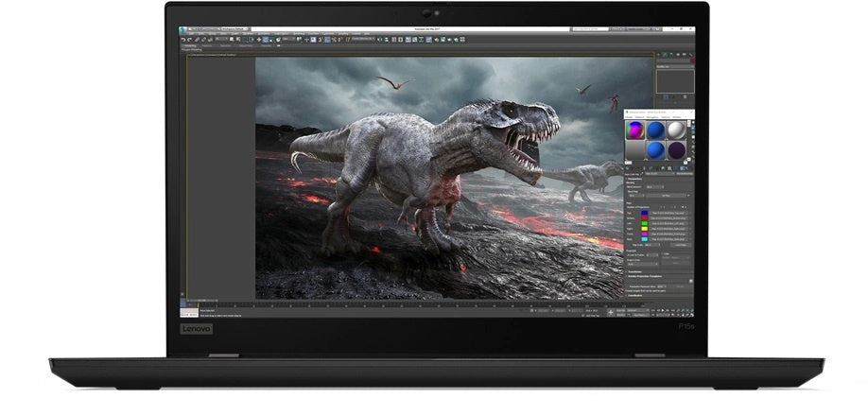This screenshot has height=416, width=868.
Task: Select the multicolored material sample sphere
Action: 635,130
